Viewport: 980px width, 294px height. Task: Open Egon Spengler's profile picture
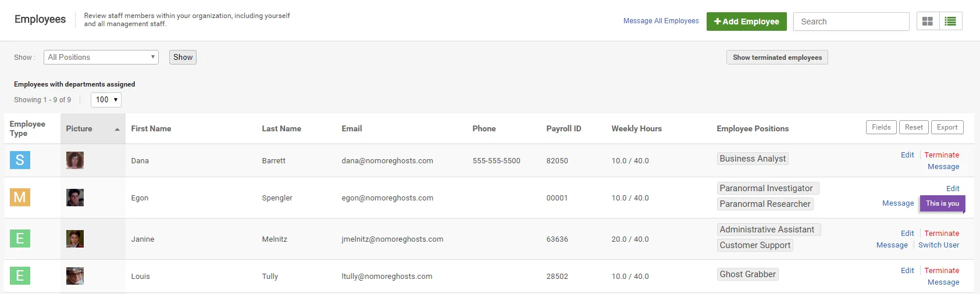pyautogui.click(x=75, y=198)
